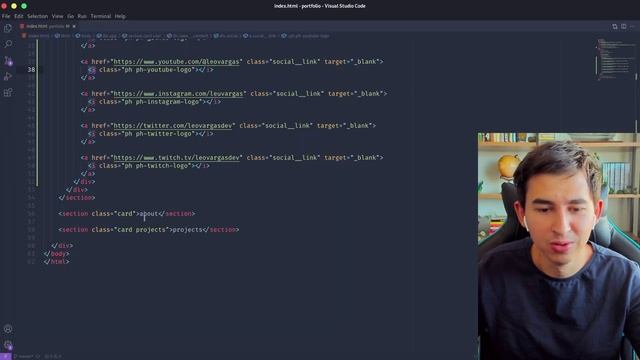The height and width of the screenshot is (360, 640).
Task: Open Source Control view with pending-changes badge
Action: click(x=8, y=61)
